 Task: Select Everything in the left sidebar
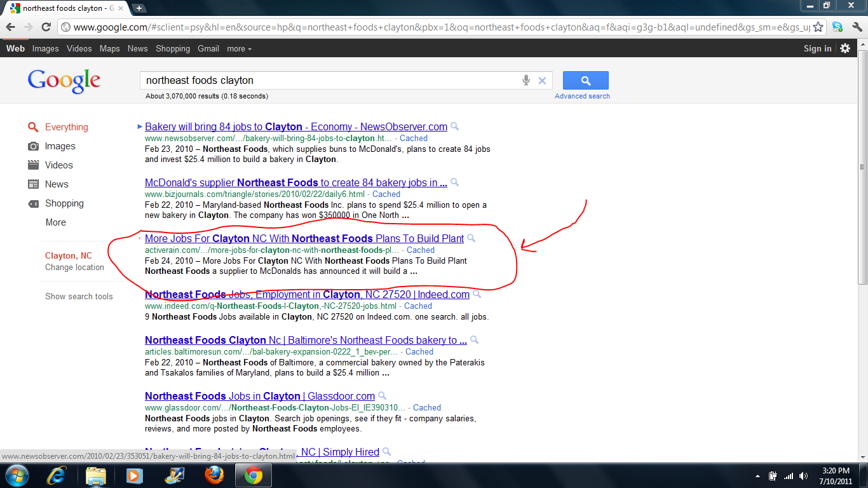[x=67, y=127]
